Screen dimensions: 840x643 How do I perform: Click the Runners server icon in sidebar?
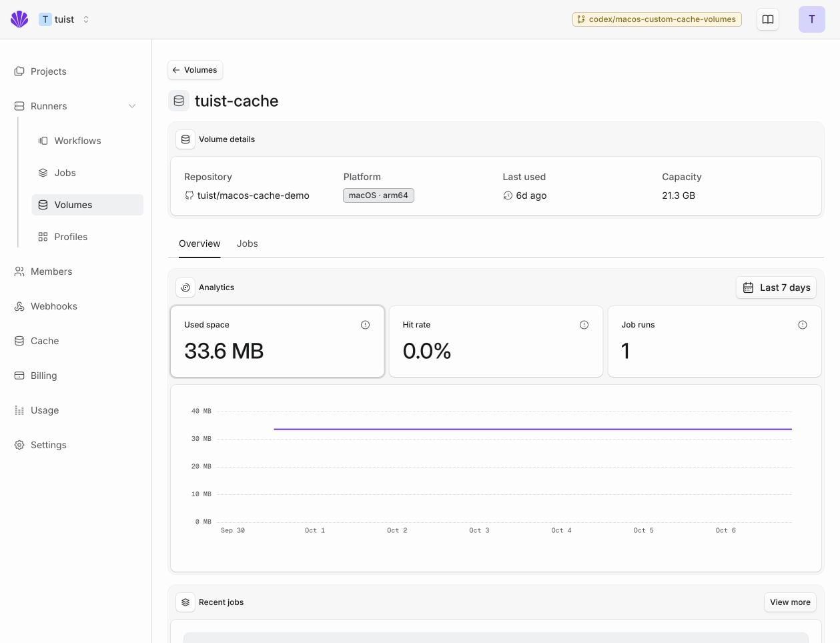pyautogui.click(x=19, y=106)
